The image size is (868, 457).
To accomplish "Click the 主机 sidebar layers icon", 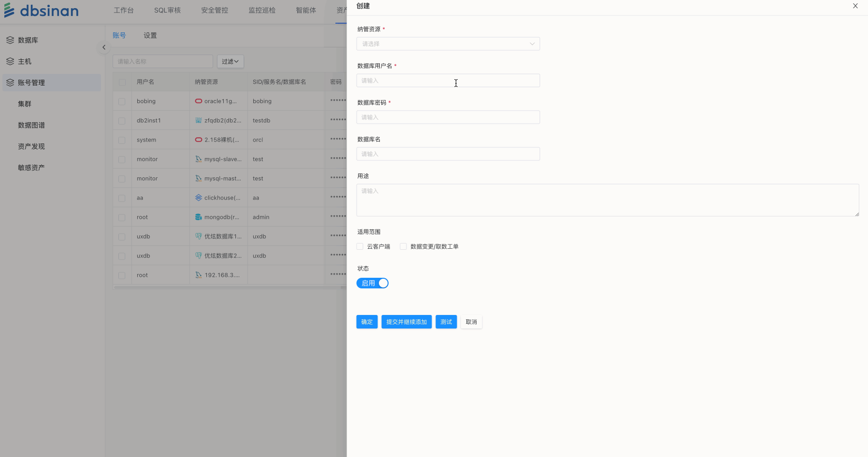I will pyautogui.click(x=10, y=61).
